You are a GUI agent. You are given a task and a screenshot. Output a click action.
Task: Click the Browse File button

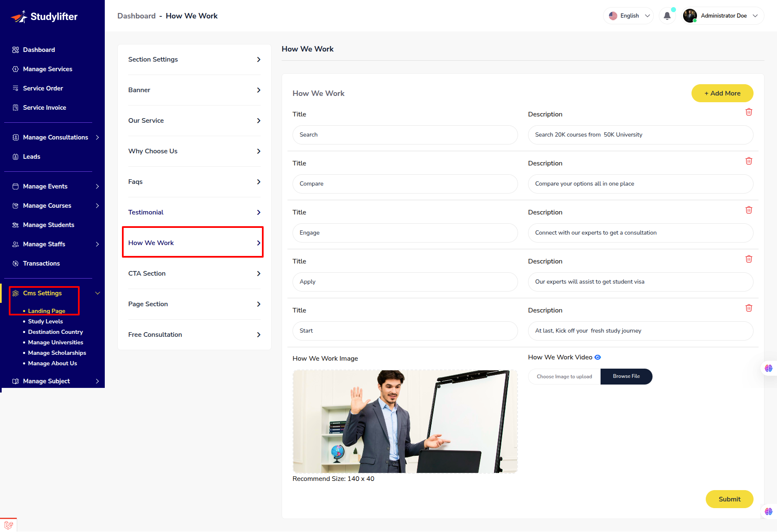pos(626,377)
